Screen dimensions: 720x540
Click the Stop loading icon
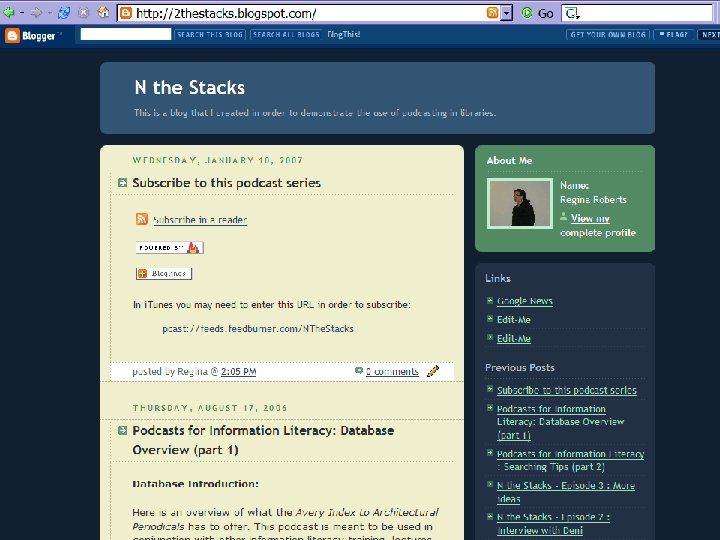coord(84,13)
